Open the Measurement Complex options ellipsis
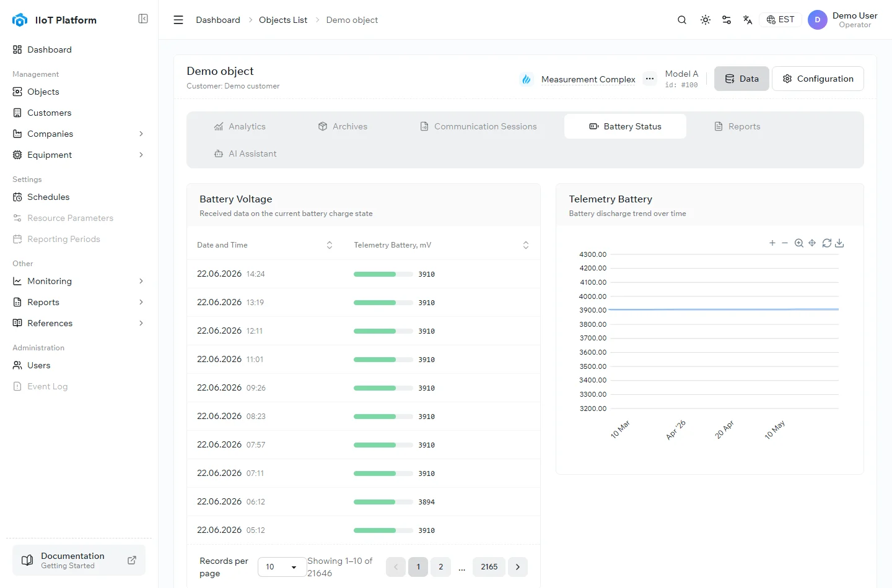The height and width of the screenshot is (588, 892). [649, 79]
